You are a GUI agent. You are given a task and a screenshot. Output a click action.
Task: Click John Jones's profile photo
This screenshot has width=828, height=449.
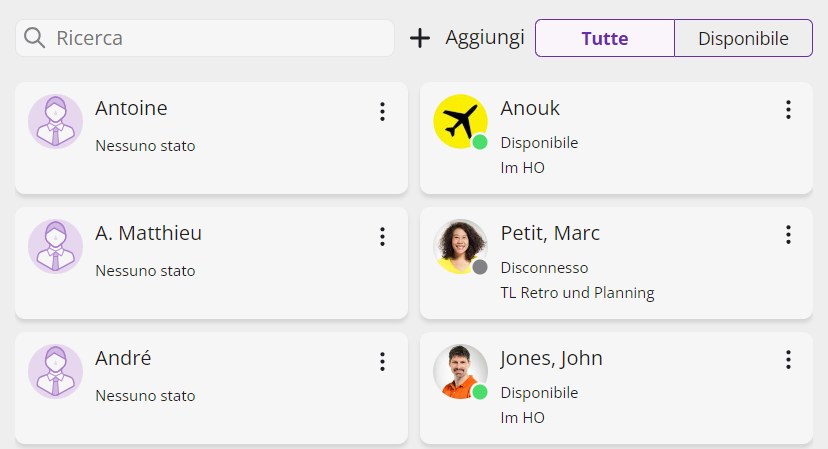(x=459, y=371)
